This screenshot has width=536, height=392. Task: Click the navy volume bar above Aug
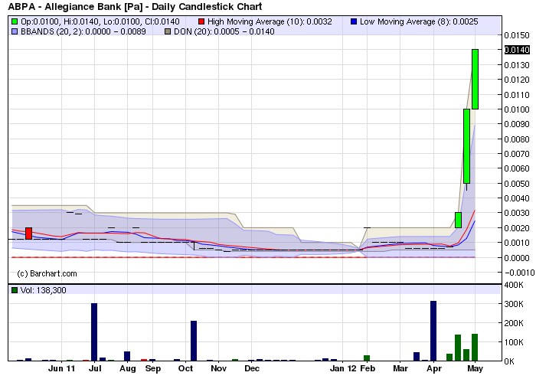tap(127, 356)
